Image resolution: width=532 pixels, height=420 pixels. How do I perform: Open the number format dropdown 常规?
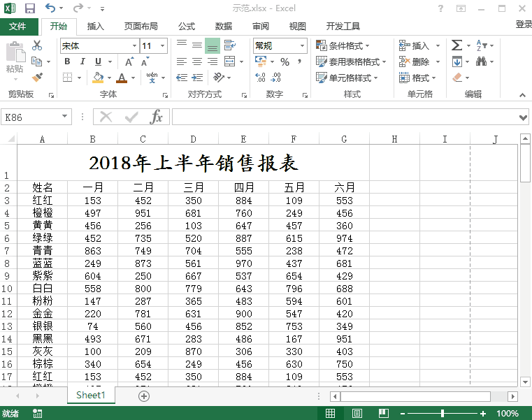click(x=302, y=46)
